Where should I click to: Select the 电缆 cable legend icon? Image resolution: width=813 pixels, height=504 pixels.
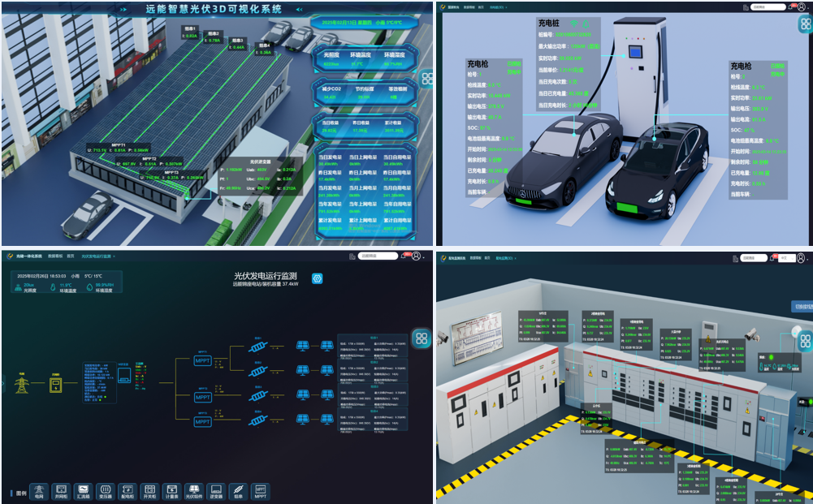pyautogui.click(x=237, y=490)
